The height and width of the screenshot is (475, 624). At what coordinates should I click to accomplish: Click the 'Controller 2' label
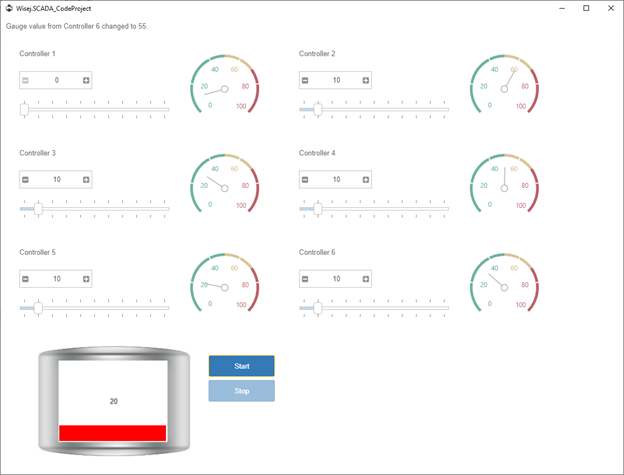pyautogui.click(x=317, y=54)
